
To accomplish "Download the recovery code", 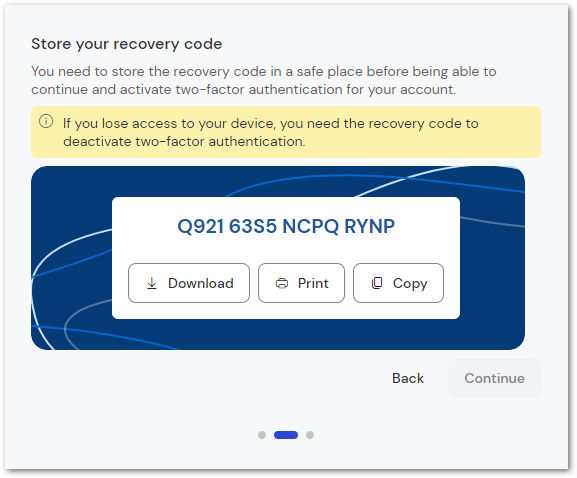I will coord(189,283).
